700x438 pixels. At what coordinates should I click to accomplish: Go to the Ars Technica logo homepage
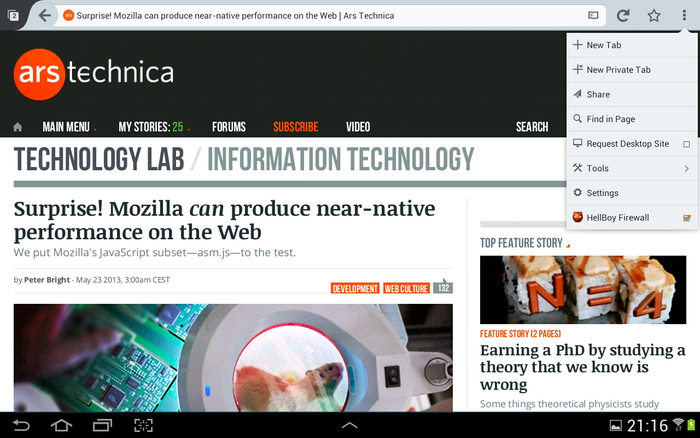pyautogui.click(x=94, y=74)
